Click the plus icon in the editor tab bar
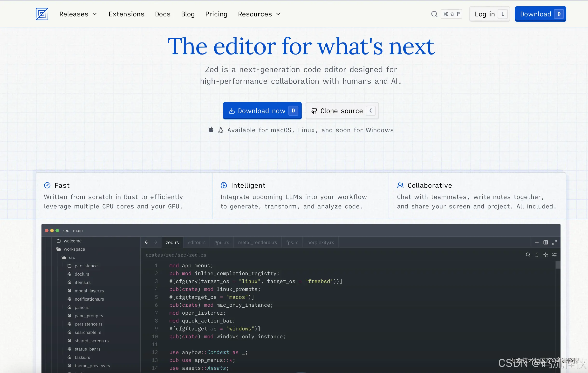Viewport: 588px width, 373px height. [x=536, y=242]
